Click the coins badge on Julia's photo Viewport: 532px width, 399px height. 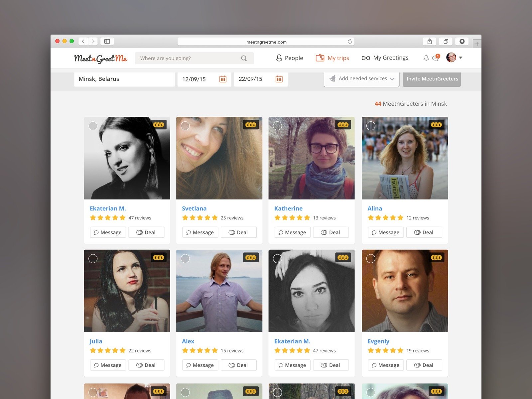click(x=159, y=257)
